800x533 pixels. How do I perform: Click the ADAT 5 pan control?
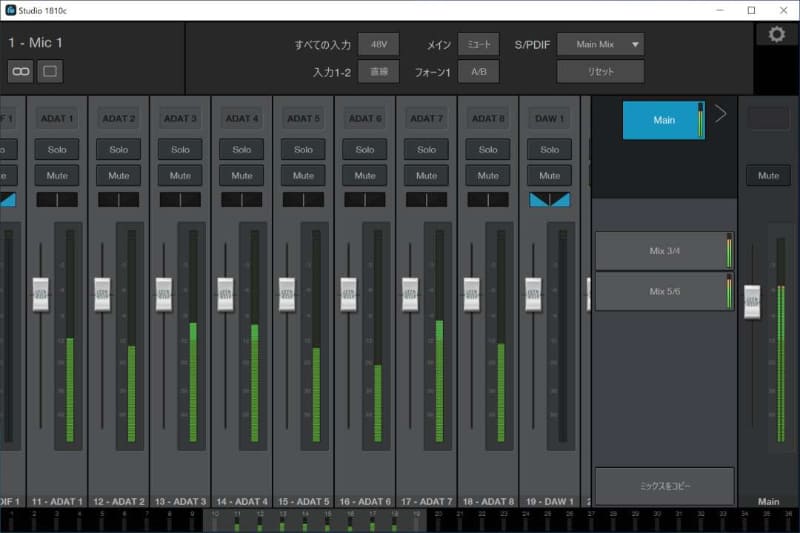click(303, 199)
